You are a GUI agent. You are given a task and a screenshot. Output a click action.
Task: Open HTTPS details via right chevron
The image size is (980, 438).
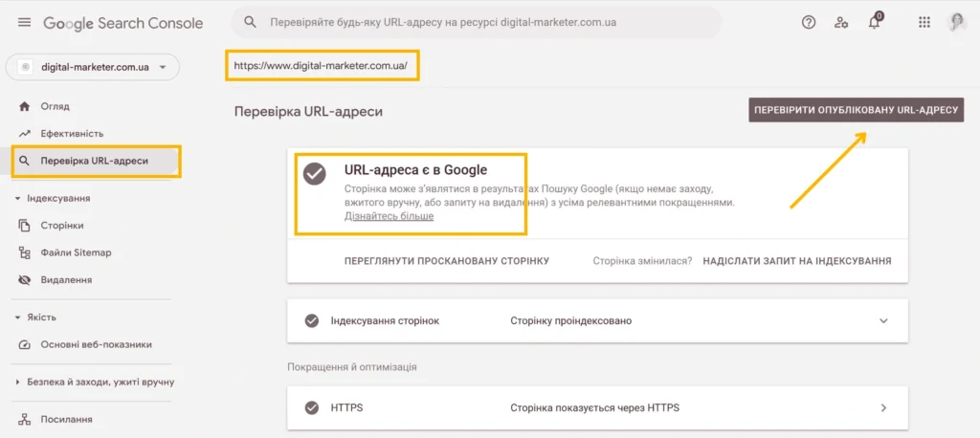[883, 408]
